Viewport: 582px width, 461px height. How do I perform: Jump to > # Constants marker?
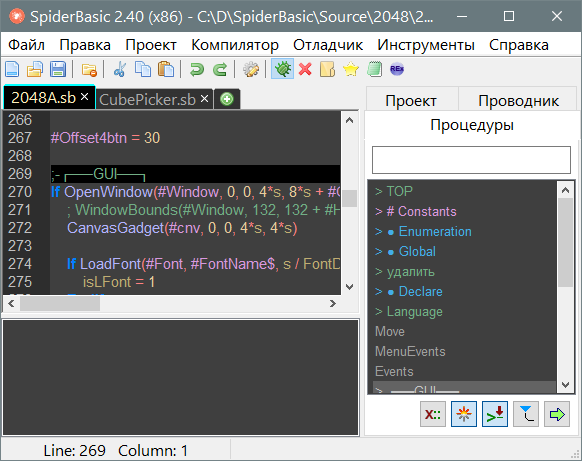pos(416,211)
